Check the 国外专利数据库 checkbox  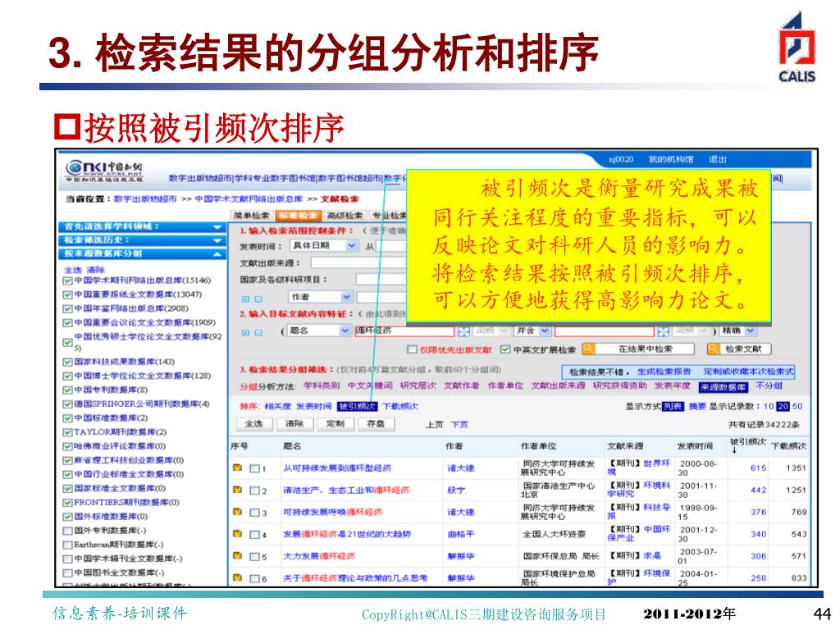(x=67, y=531)
